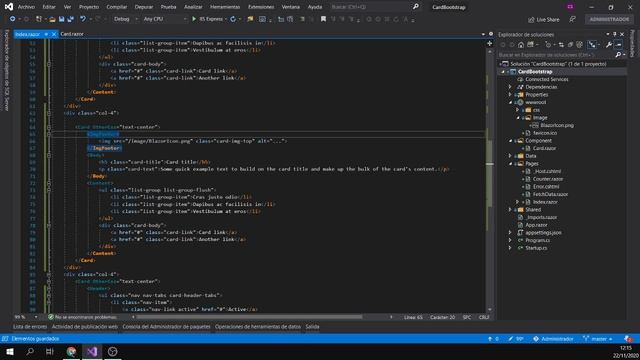Click the toolbar bookmark icon
Screen dimensions: 640x360
point(323,19)
